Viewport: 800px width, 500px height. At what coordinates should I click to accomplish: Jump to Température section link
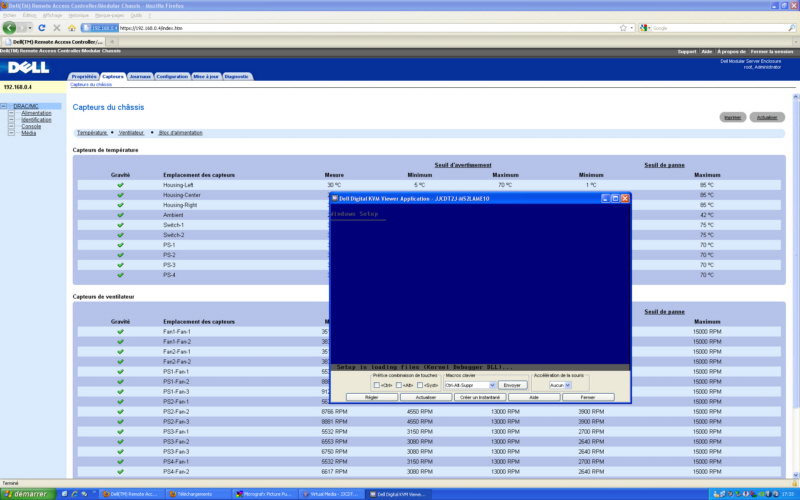pyautogui.click(x=92, y=133)
